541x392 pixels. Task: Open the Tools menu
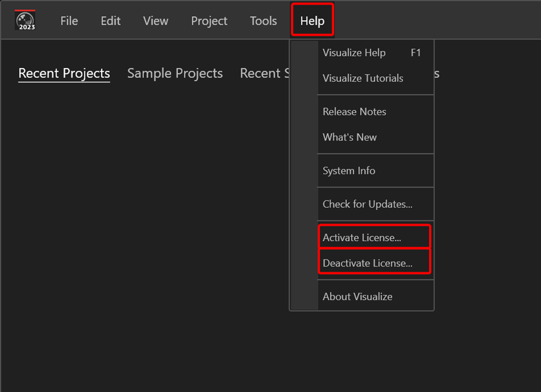pos(263,21)
